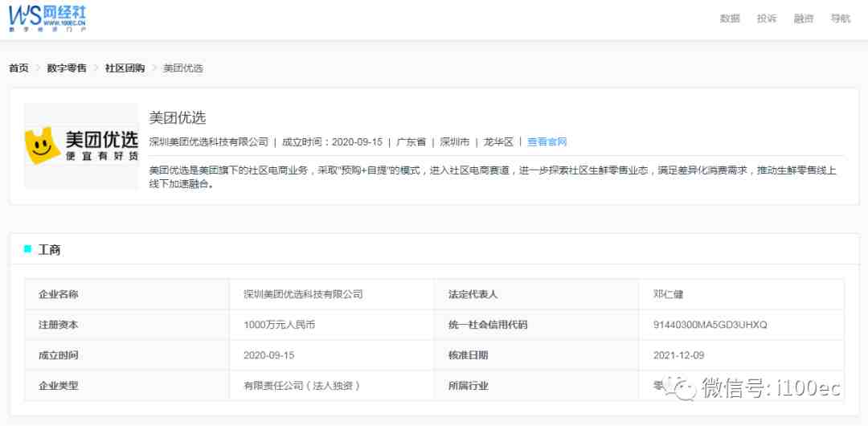Select company name 深圳美团优选科技有限公司 in header line
868x426 pixels.
[x=209, y=141]
